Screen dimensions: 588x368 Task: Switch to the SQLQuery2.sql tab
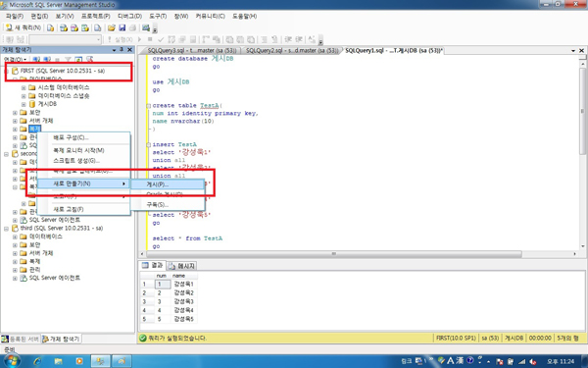click(x=291, y=50)
